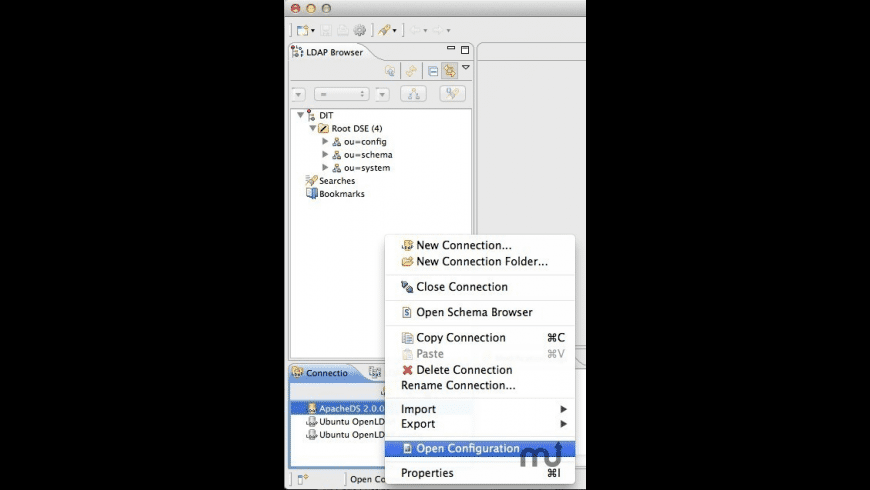Choose Open Schema Browser menu item
Screen dimensions: 870x490
pyautogui.click(x=479, y=312)
